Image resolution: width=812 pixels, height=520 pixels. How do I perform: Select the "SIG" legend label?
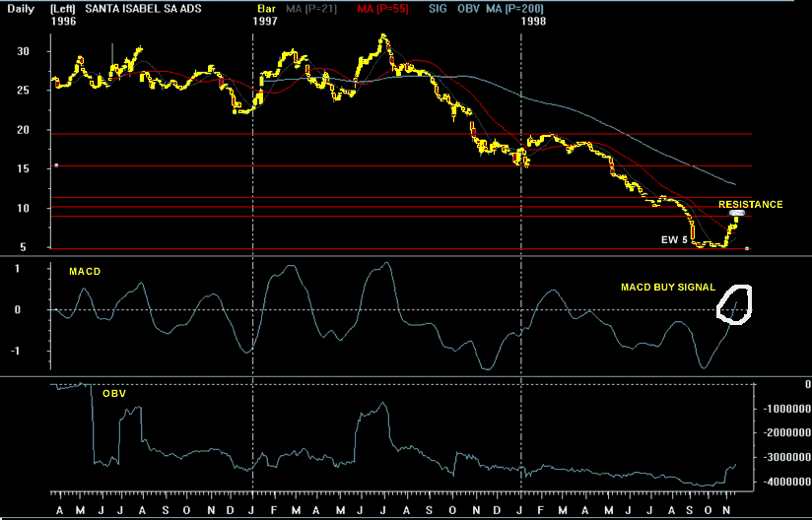click(x=439, y=9)
